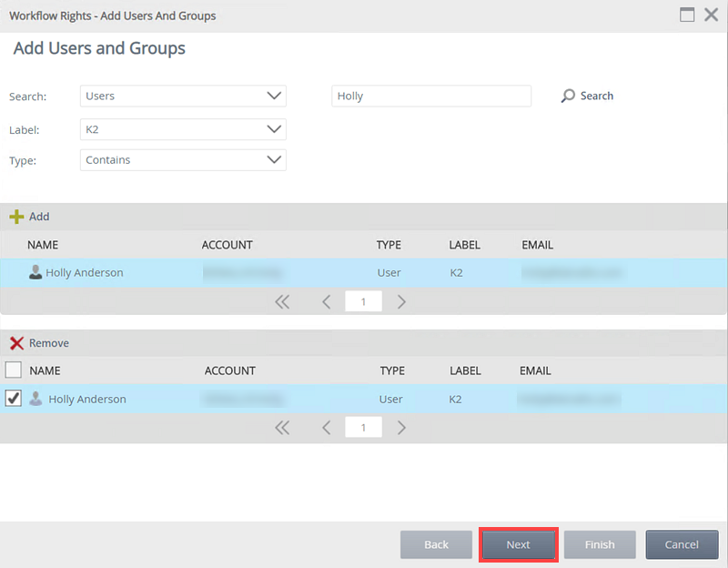Image resolution: width=728 pixels, height=568 pixels.
Task: Toggle the select-all checkbox in header
Action: pyautogui.click(x=14, y=370)
